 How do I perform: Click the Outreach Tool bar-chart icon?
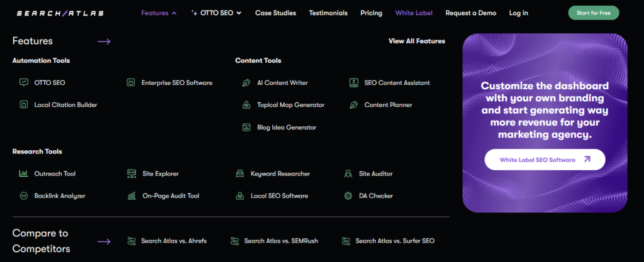24,173
